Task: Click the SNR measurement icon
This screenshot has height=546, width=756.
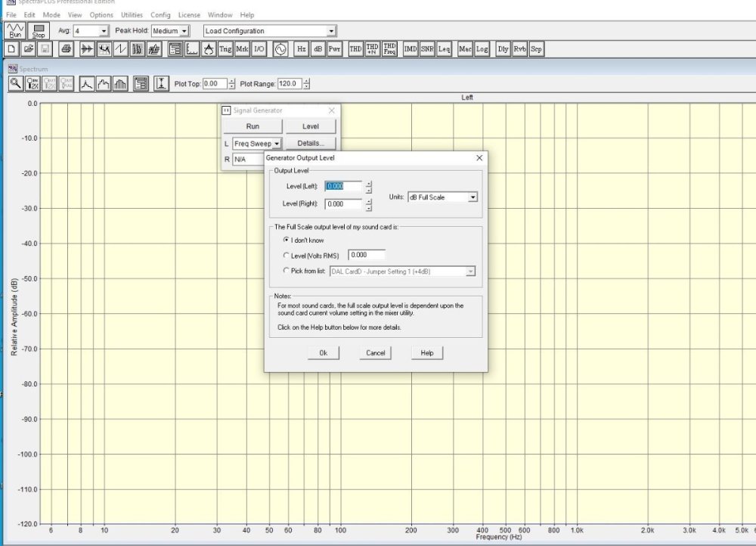Action: click(x=427, y=49)
